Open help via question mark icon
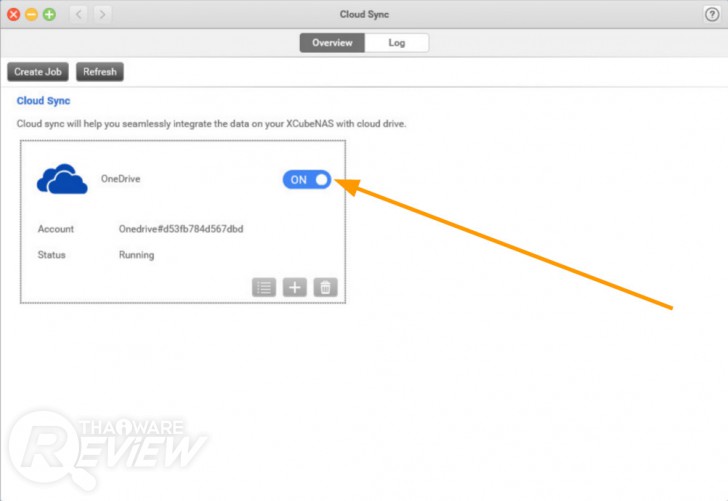Viewport: 728px width, 501px height. (x=712, y=14)
